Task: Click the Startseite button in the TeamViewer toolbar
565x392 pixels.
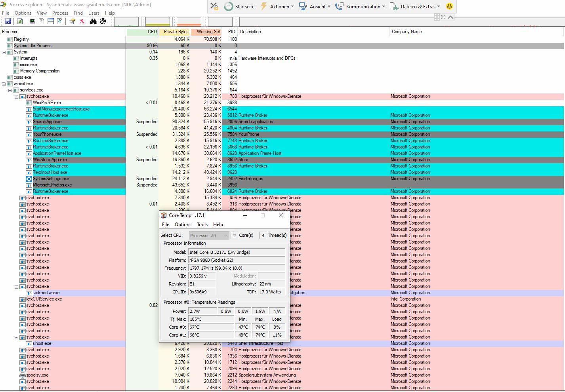Action: [239, 6]
